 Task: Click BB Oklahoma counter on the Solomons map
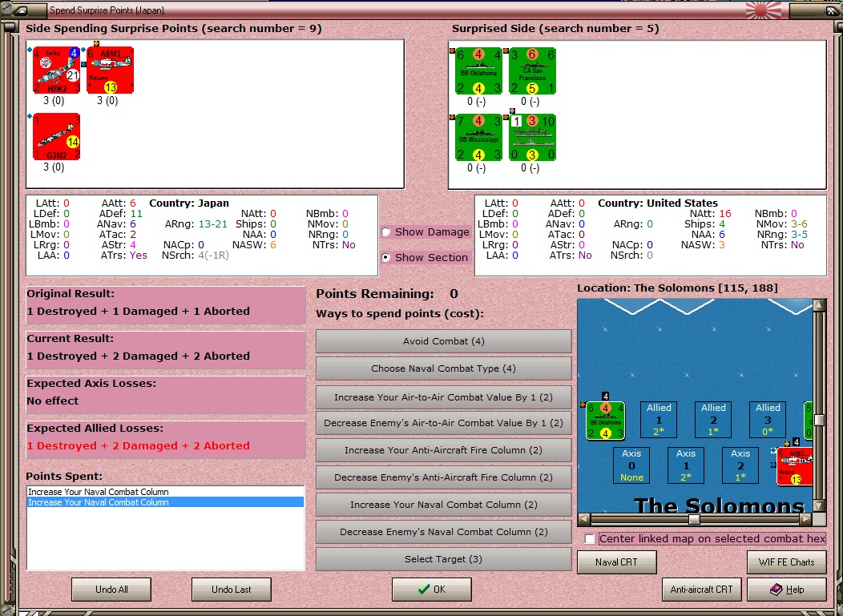pyautogui.click(x=605, y=421)
